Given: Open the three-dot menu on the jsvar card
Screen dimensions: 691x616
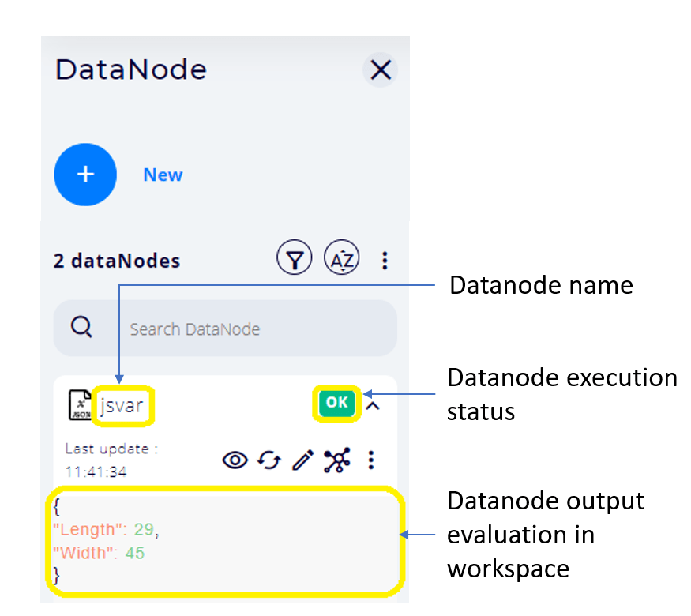Looking at the screenshot, I should click(x=370, y=460).
